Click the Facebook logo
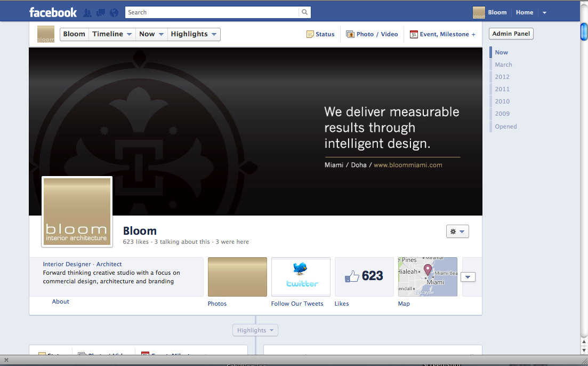The image size is (588, 366). [x=53, y=12]
